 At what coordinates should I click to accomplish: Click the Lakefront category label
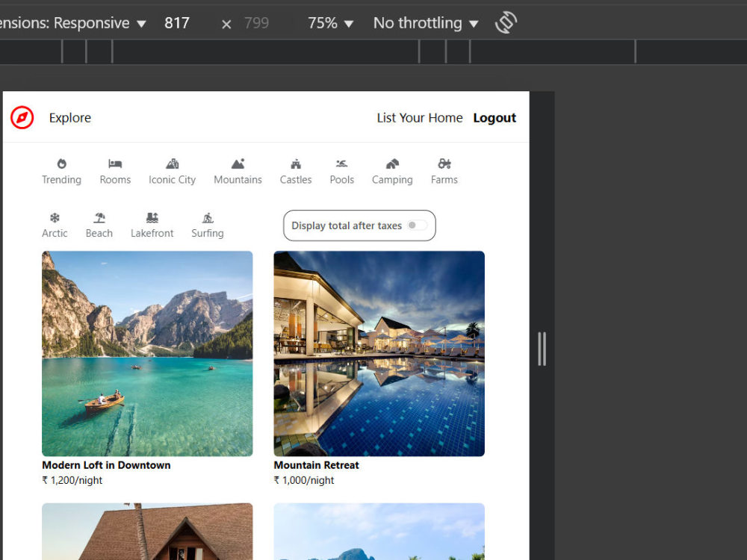coord(152,233)
